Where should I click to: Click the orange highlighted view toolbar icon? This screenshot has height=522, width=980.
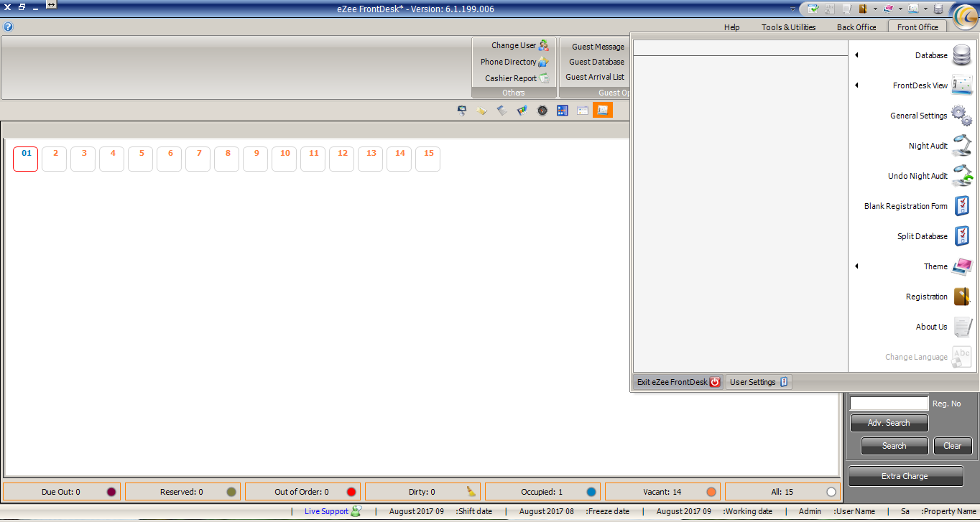603,110
